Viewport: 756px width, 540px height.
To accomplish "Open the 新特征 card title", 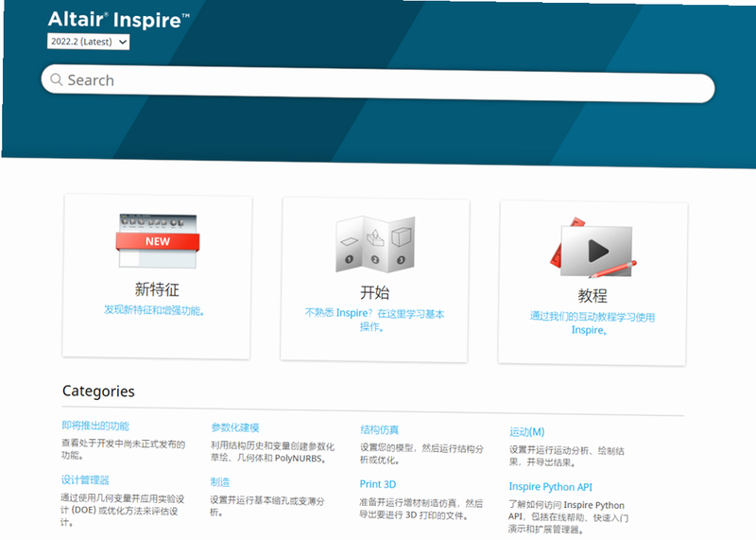I will coord(157,289).
